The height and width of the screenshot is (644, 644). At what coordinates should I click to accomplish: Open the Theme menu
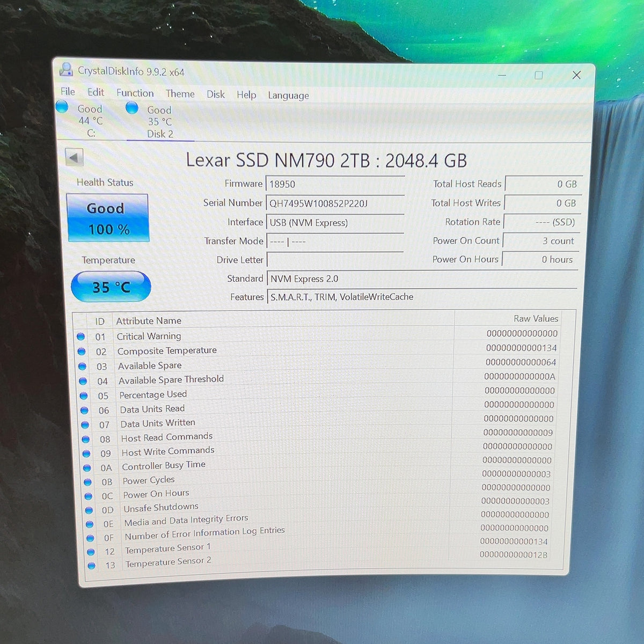click(x=180, y=93)
